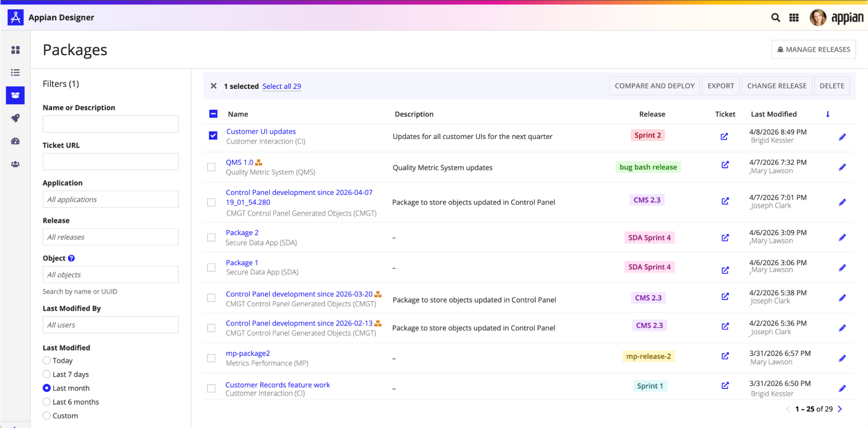Viewport: 868px width, 428px height.
Task: Open the objects list view in sidebar
Action: coord(15,72)
